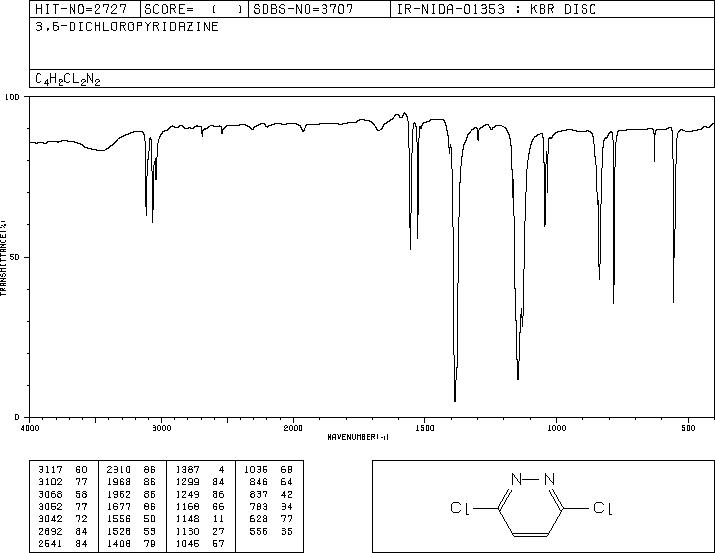Select the 556 35 peak table entry

[x=269, y=532]
